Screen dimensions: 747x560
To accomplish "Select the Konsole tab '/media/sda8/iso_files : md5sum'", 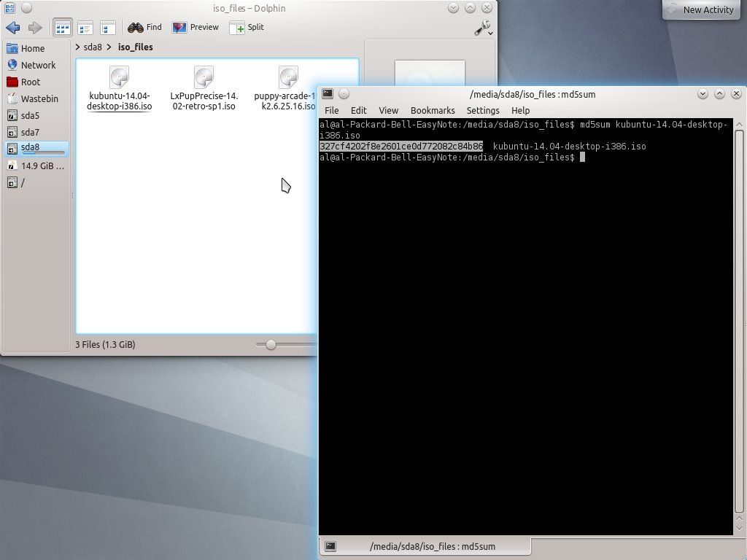I will pyautogui.click(x=425, y=546).
